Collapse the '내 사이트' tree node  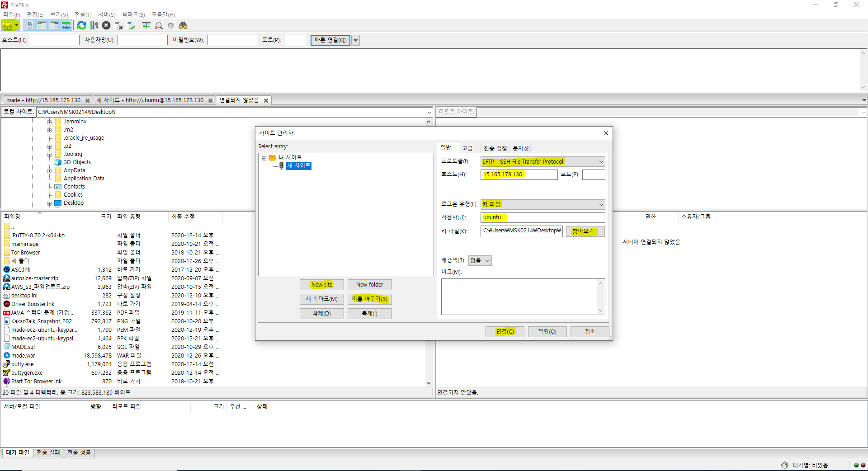click(x=264, y=158)
